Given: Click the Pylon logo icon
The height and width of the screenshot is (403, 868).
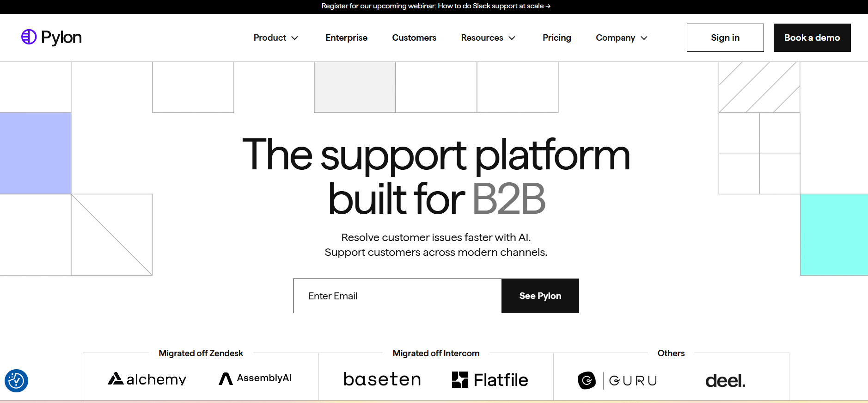Looking at the screenshot, I should point(29,37).
